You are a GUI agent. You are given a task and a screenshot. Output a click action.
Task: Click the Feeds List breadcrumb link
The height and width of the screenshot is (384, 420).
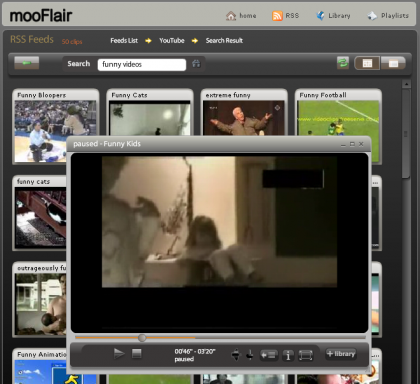tap(124, 41)
